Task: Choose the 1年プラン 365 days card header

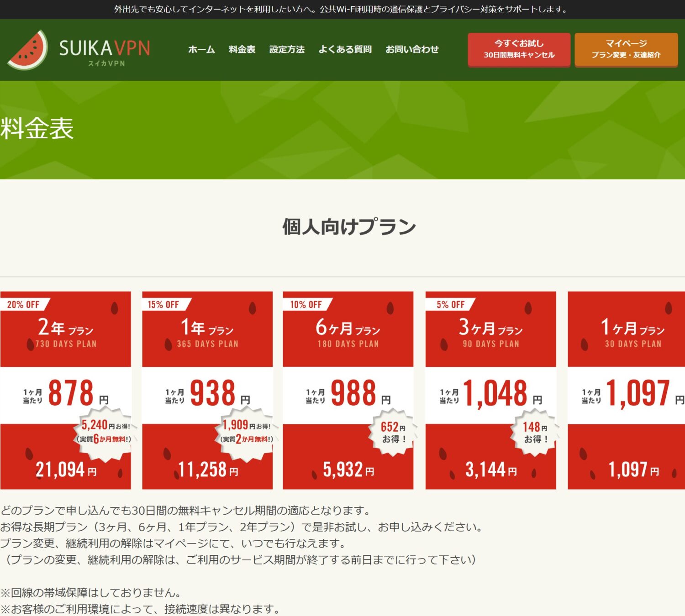Action: coord(207,329)
